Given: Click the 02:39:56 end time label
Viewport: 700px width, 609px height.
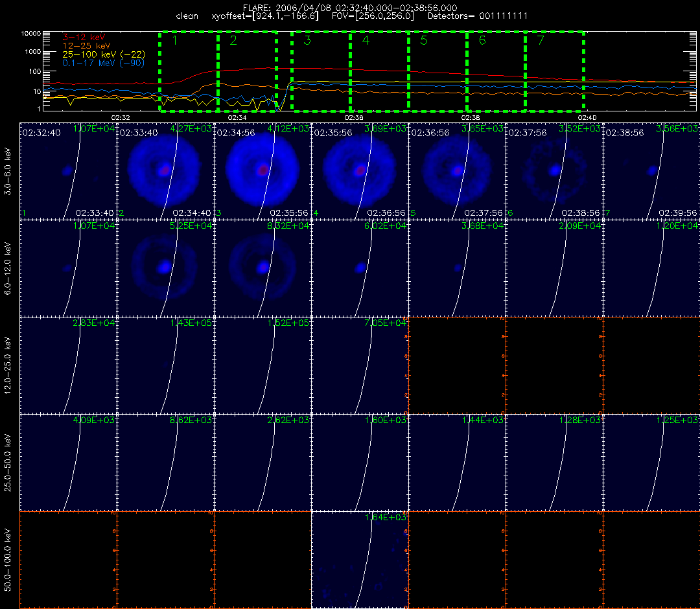Looking at the screenshot, I should tap(677, 213).
